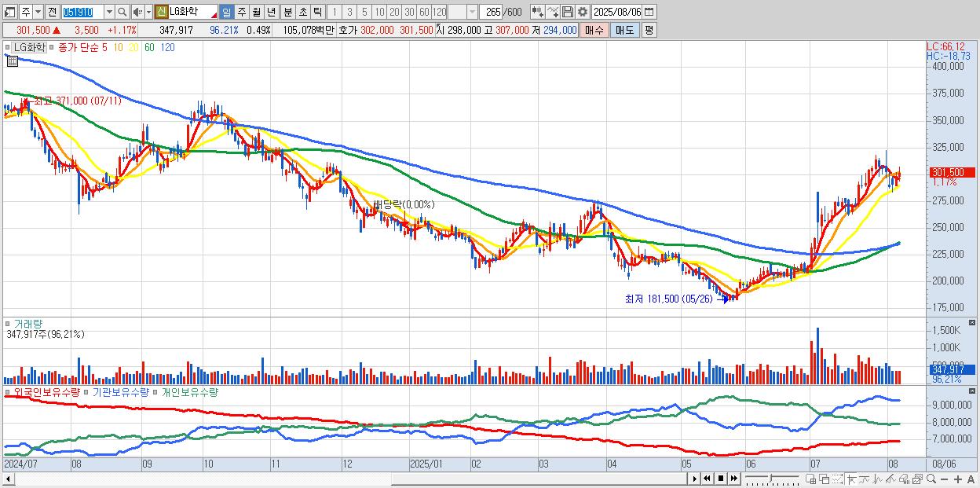Image resolution: width=980 pixels, height=488 pixels.
Task: Click 기관보유수량 legend label
Action: click(120, 391)
